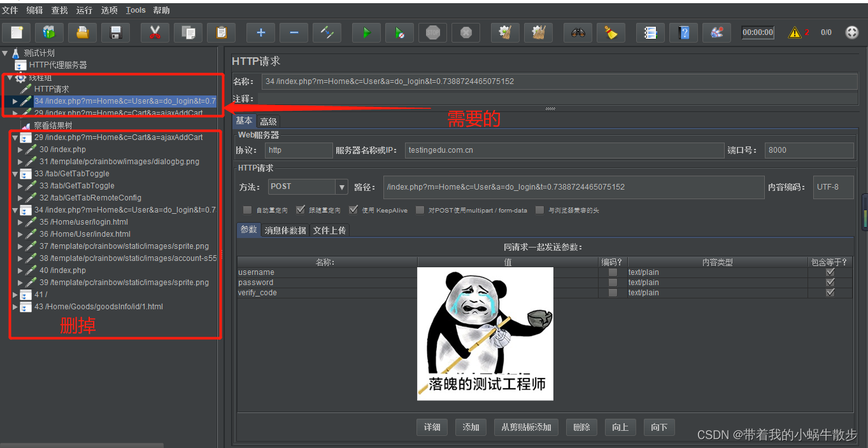Switch to the 高级 tab
Screen dimensions: 868x448
[268, 122]
